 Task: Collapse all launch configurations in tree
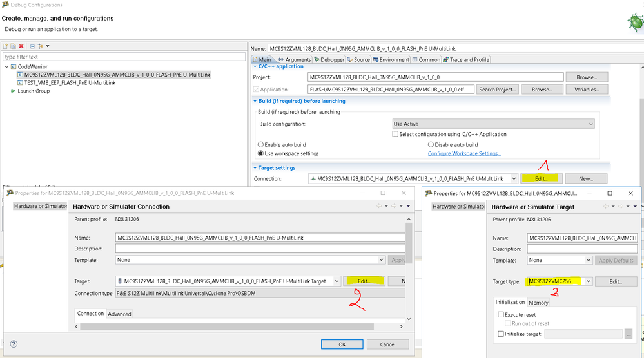(x=32, y=46)
